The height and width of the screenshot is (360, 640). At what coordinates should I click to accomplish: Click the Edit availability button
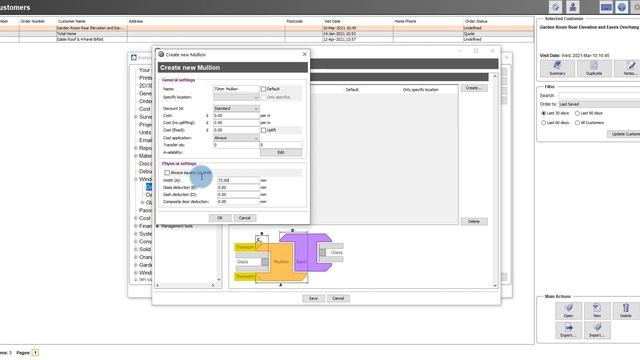pos(281,152)
